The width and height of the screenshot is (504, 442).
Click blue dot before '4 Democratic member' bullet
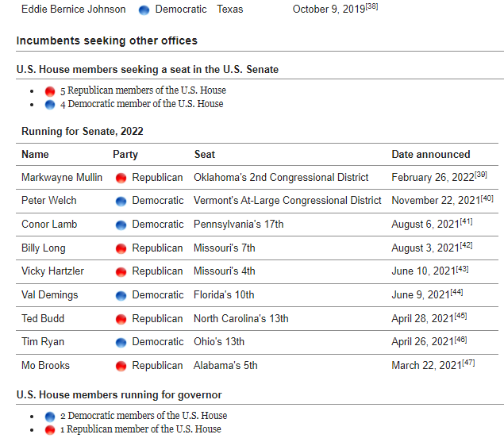[50, 105]
